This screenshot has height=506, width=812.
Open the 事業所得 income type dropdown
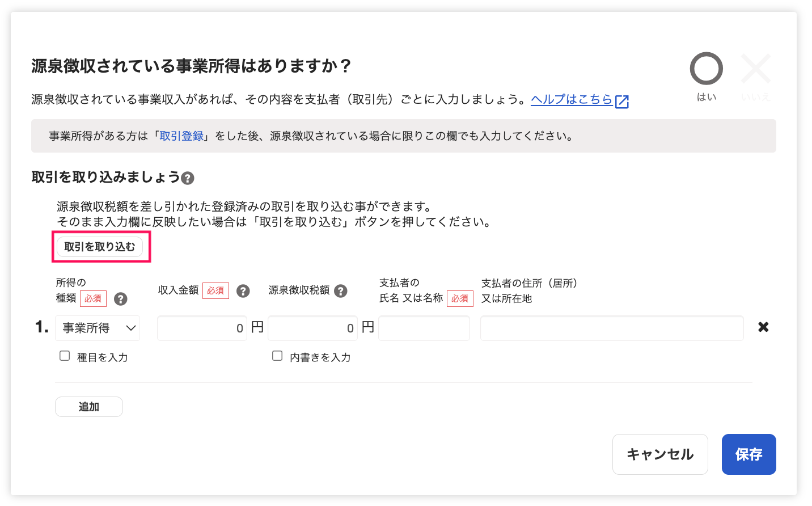click(98, 328)
